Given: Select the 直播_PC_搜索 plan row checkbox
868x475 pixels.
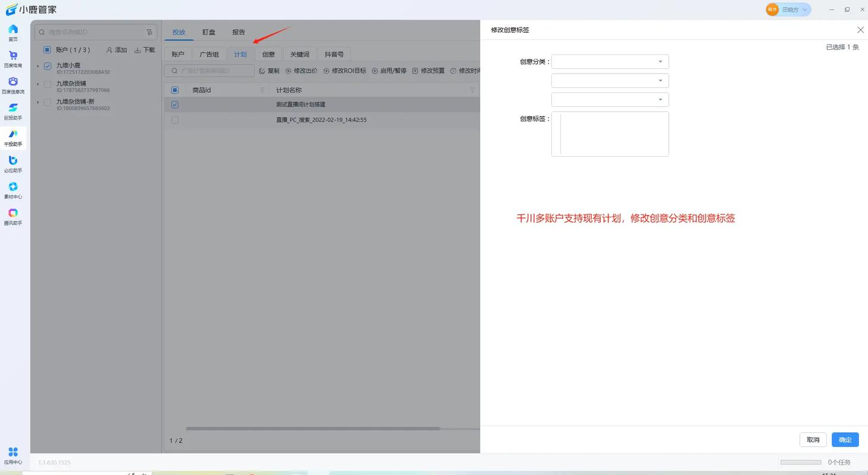Looking at the screenshot, I should [175, 120].
